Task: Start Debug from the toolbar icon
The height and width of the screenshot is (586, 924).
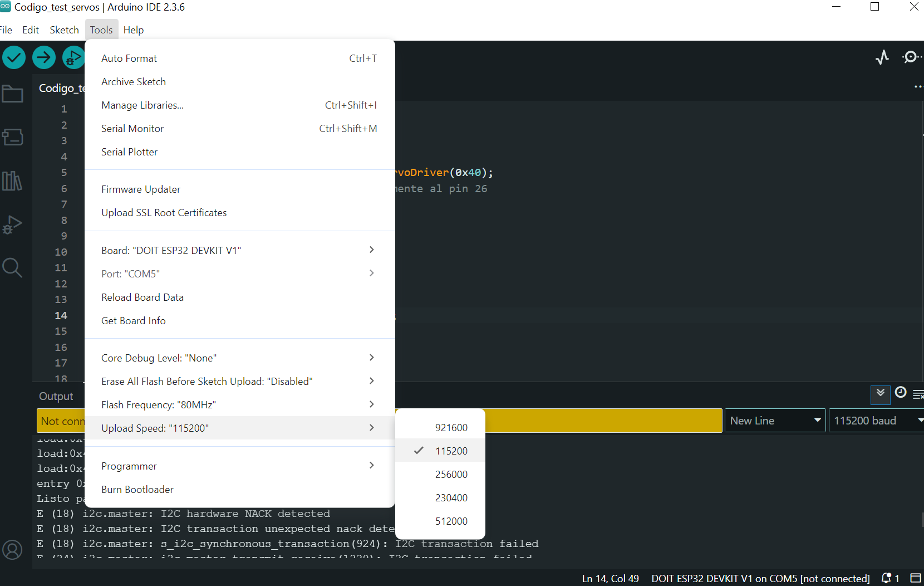Action: point(73,57)
